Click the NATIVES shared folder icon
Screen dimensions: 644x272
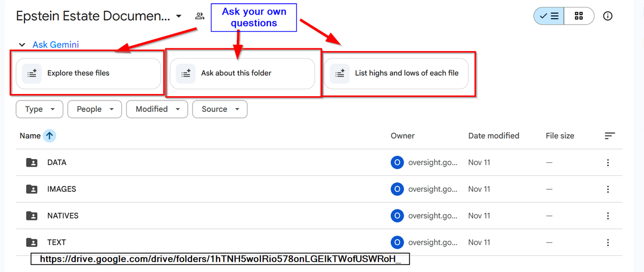[32, 216]
